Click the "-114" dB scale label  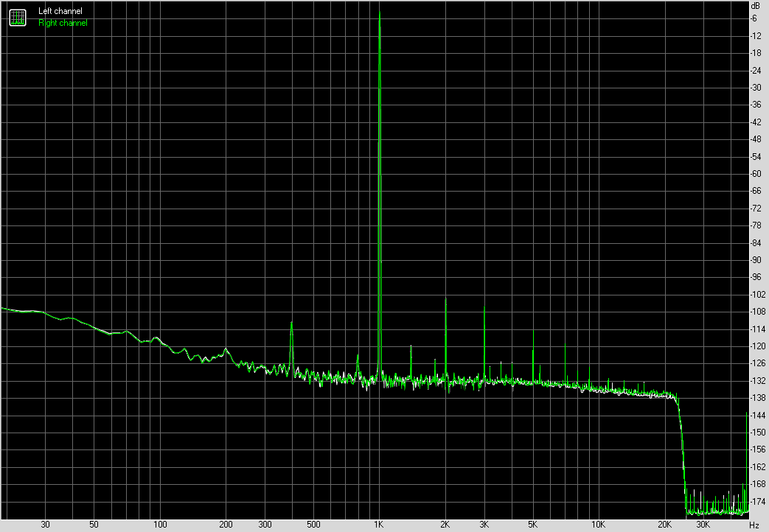pyautogui.click(x=758, y=329)
